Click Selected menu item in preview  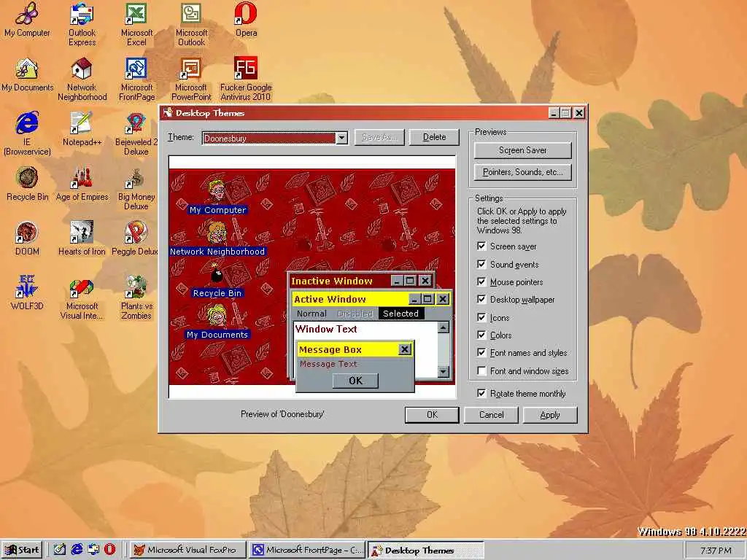pyautogui.click(x=400, y=314)
